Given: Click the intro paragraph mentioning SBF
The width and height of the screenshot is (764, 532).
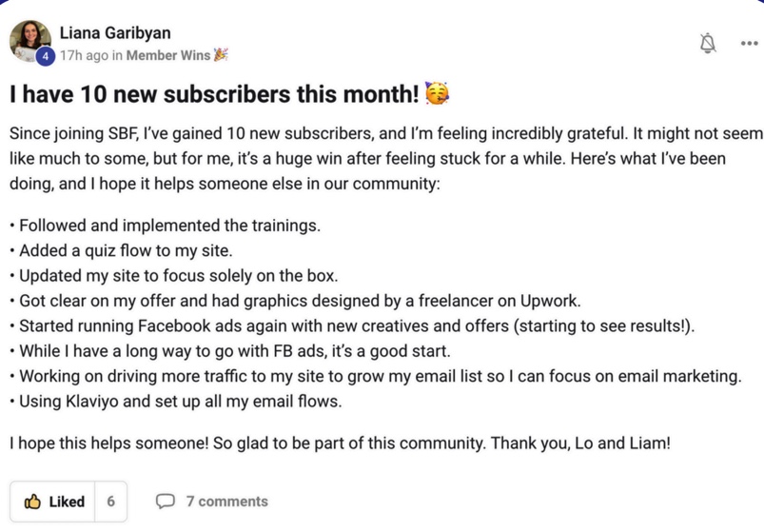Looking at the screenshot, I should click(381, 158).
